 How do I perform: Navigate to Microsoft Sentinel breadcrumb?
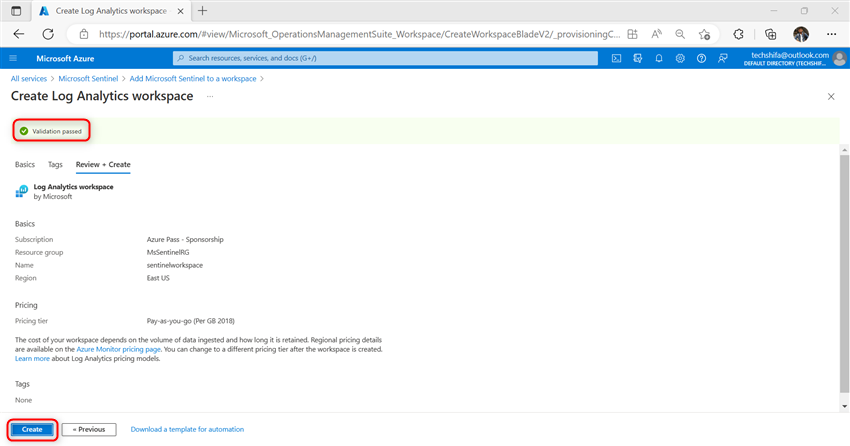(88, 79)
